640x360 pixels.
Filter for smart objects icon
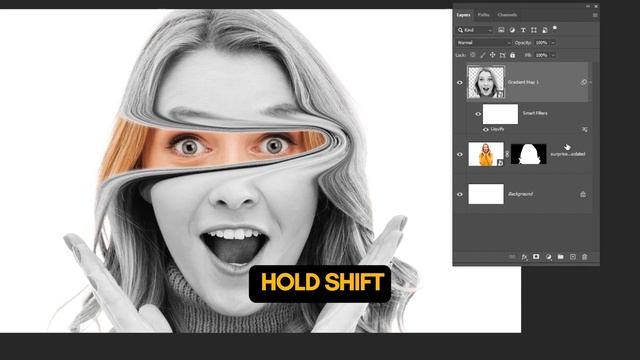(x=544, y=30)
